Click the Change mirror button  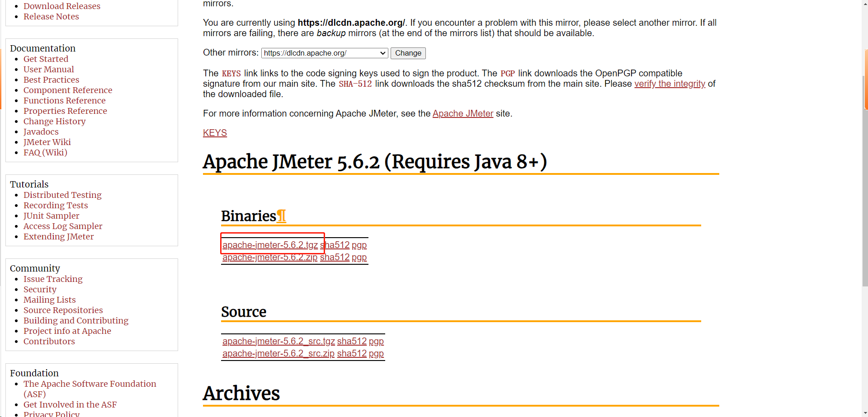tap(408, 53)
